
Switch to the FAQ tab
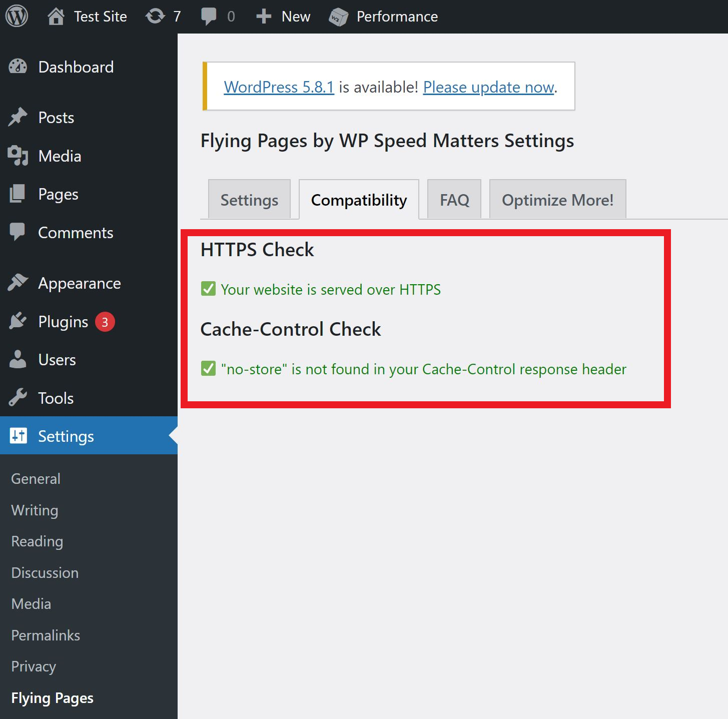[x=454, y=200]
